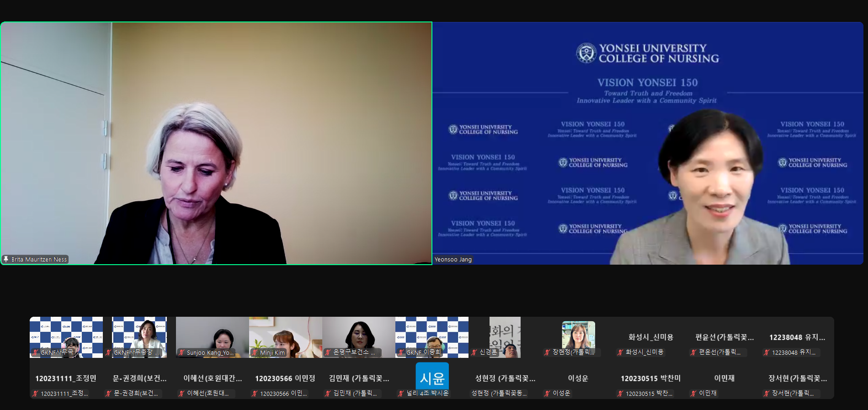
Task: Click the Brita Mauritzen Ness name label
Action: tap(39, 259)
